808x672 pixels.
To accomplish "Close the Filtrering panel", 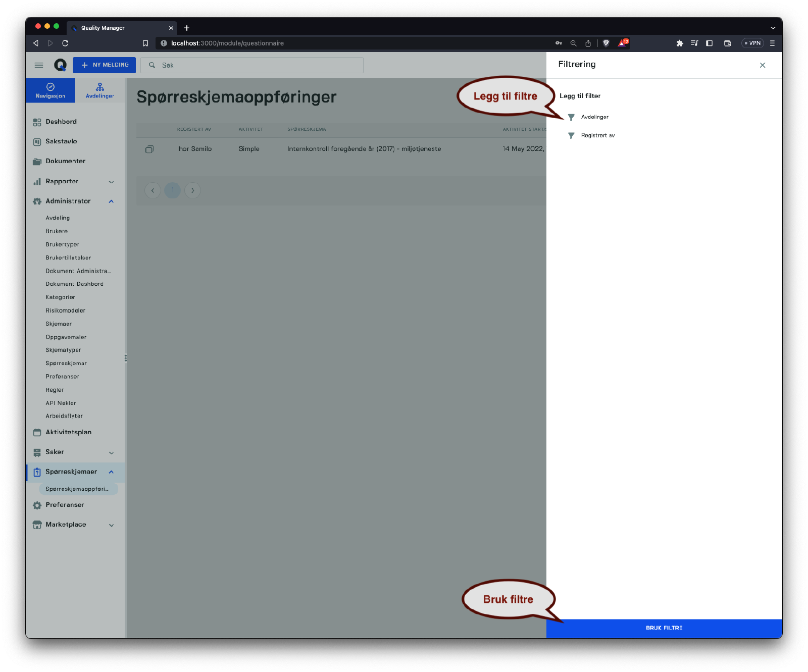I will tap(762, 65).
